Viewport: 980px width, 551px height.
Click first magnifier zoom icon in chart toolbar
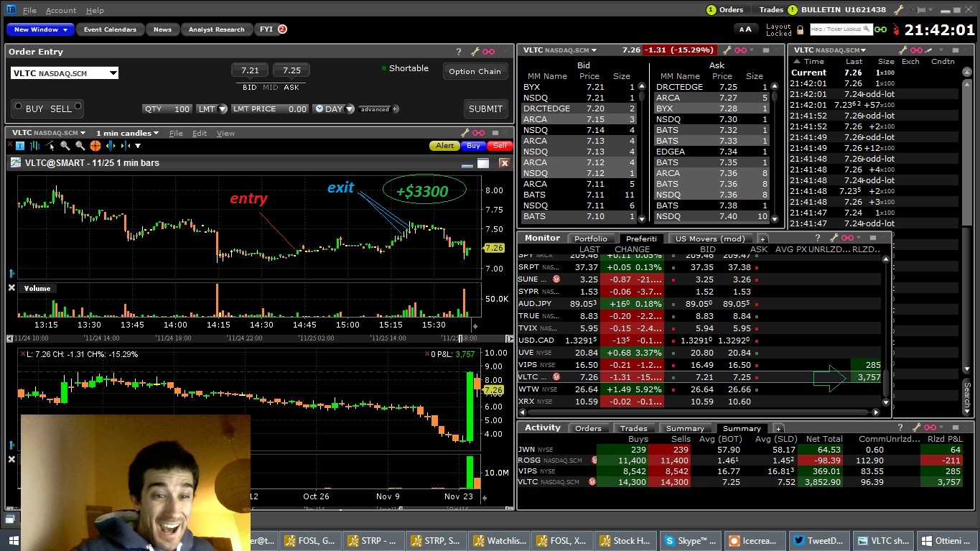coord(65,146)
